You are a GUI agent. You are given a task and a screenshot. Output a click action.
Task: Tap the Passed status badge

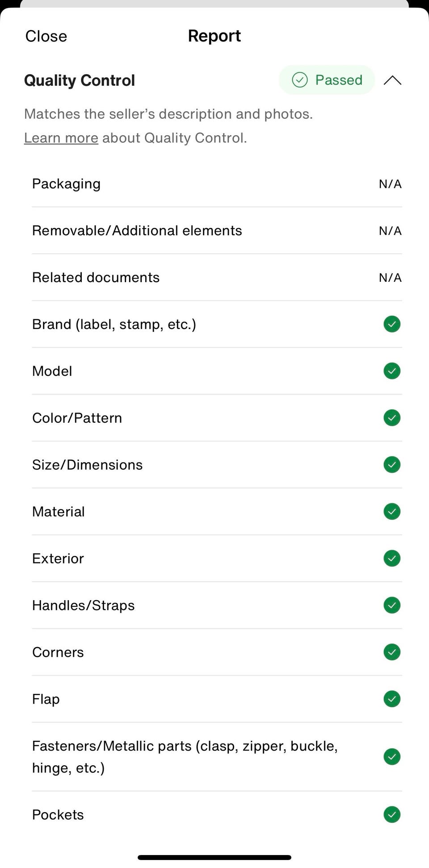pos(327,80)
